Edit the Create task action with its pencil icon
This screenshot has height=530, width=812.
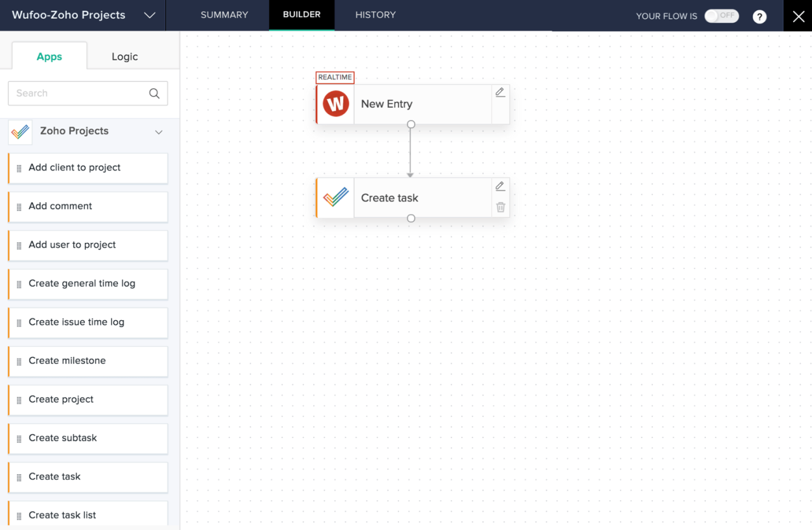tap(500, 186)
